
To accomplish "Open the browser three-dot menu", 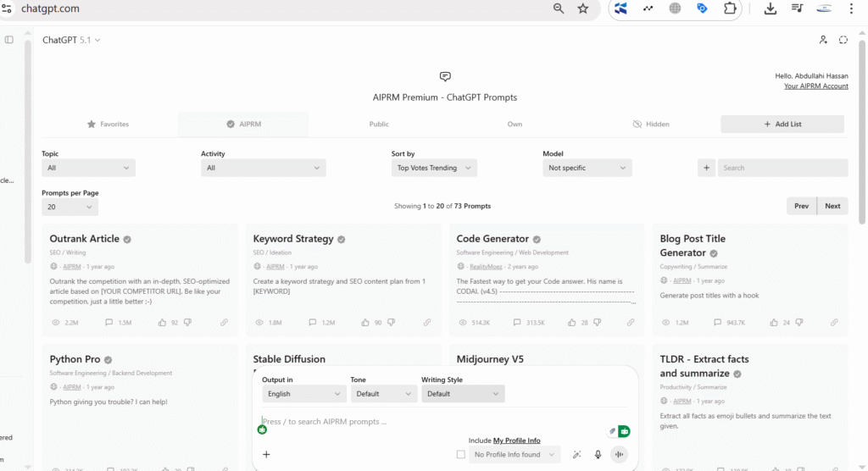I will click(x=851, y=8).
